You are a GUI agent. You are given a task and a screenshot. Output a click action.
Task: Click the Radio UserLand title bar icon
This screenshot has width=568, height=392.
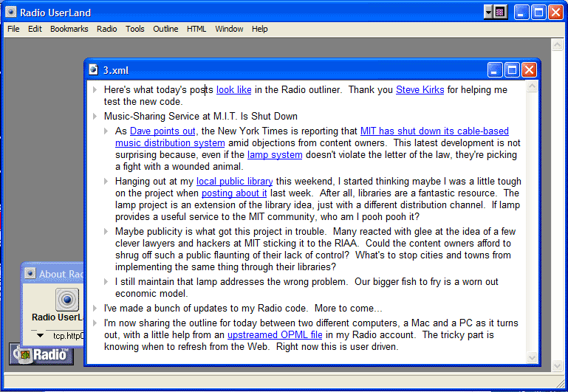pyautogui.click(x=11, y=13)
